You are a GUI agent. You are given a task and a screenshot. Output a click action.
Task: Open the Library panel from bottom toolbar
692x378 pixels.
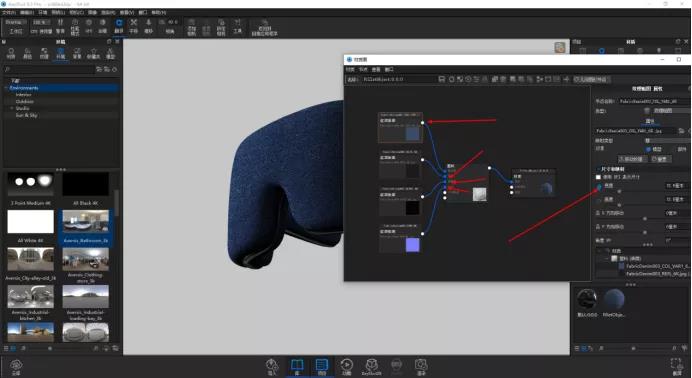[297, 367]
